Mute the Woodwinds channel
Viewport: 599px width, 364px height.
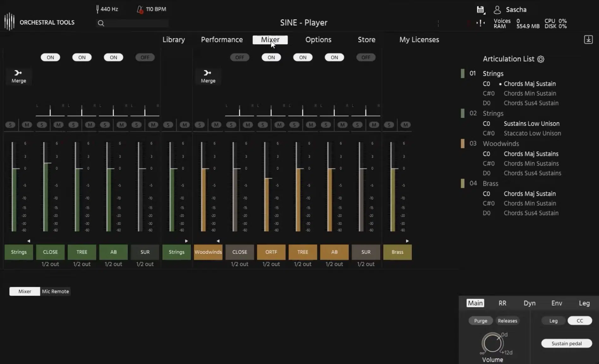coord(216,125)
